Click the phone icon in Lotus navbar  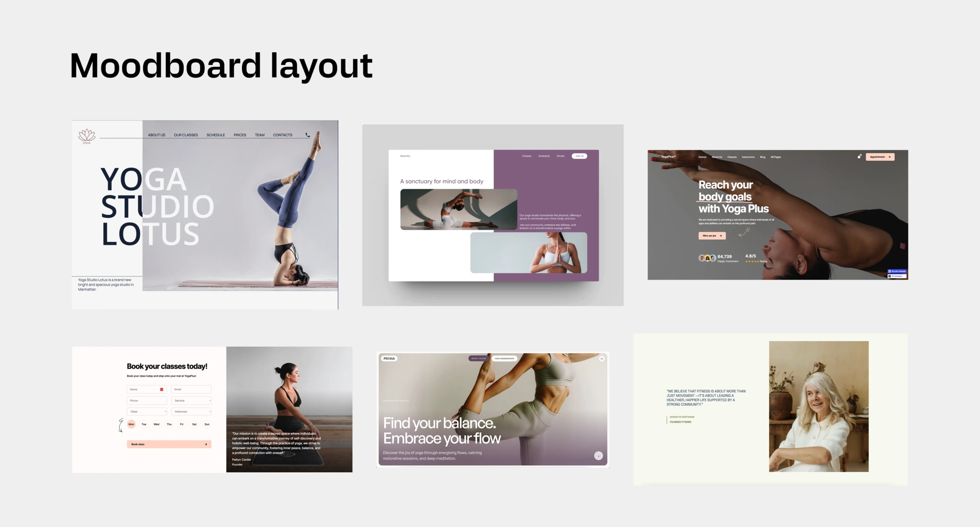coord(308,135)
